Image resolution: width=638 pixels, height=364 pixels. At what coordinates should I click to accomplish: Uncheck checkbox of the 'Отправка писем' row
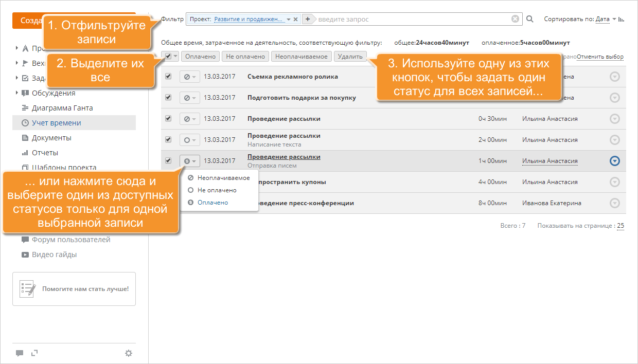[x=168, y=160]
